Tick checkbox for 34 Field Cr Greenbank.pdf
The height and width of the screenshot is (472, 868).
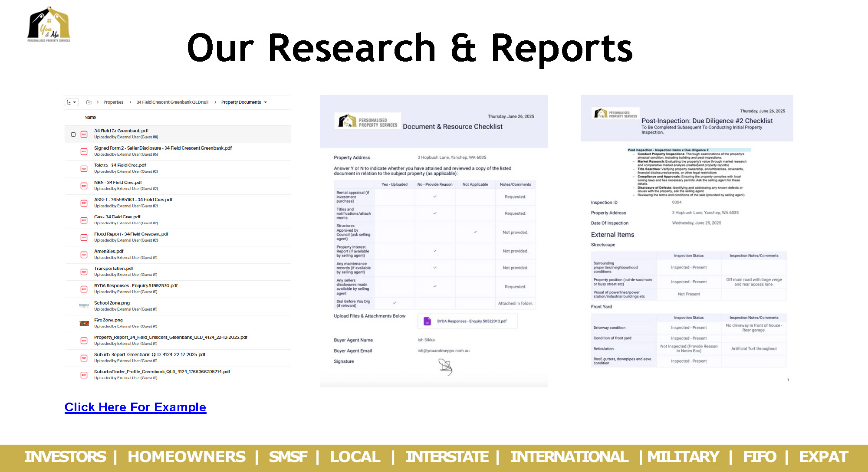pyautogui.click(x=73, y=134)
